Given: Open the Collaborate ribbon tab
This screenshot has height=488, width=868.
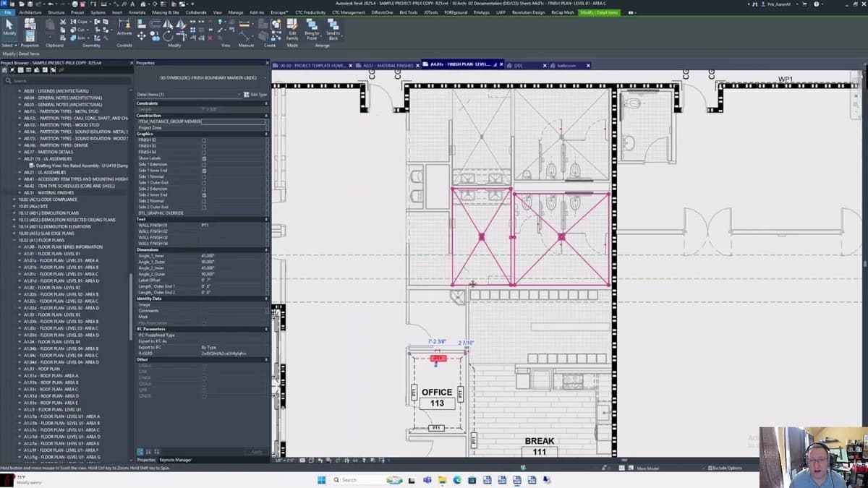Looking at the screenshot, I should pos(196,12).
